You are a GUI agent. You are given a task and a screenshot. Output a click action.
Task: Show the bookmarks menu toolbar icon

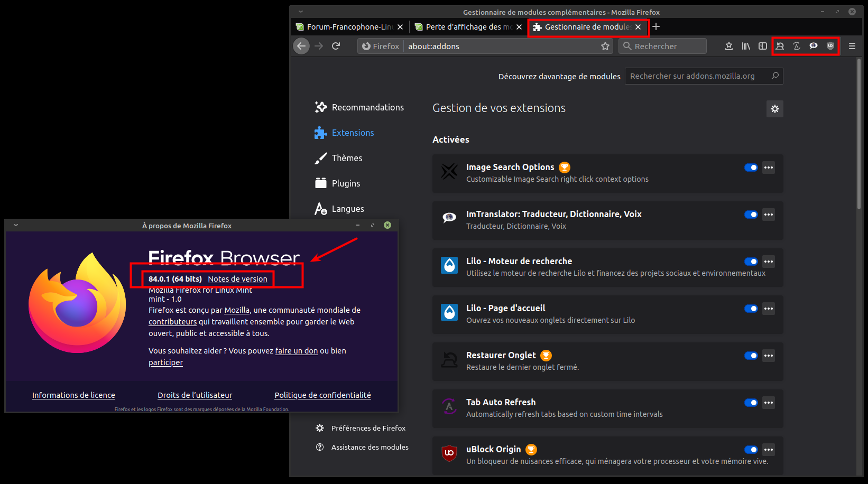coord(729,46)
